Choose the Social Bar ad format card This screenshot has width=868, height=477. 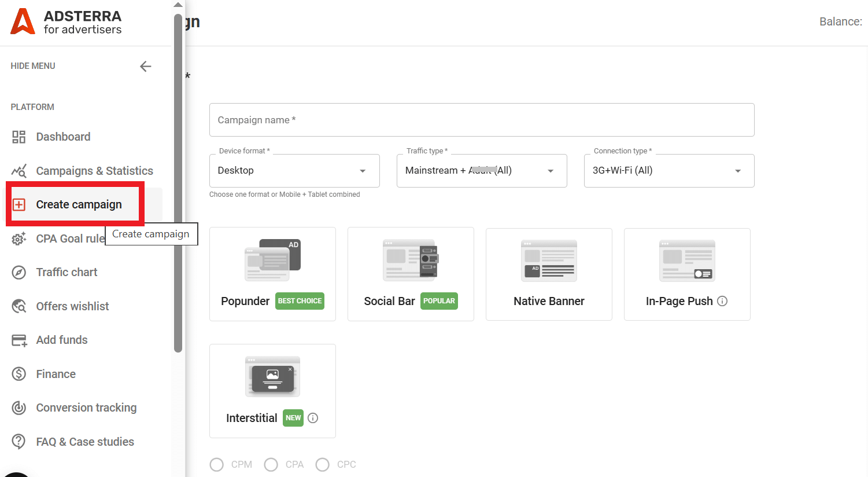(x=411, y=274)
